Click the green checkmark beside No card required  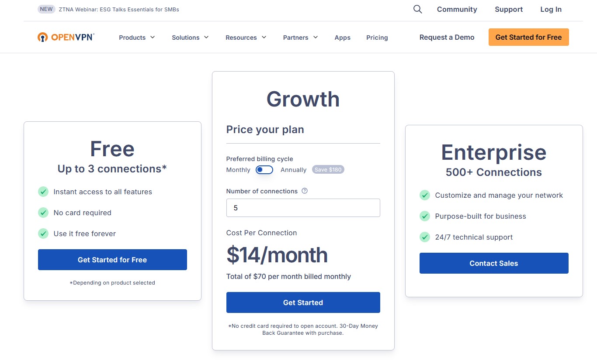[x=43, y=213]
